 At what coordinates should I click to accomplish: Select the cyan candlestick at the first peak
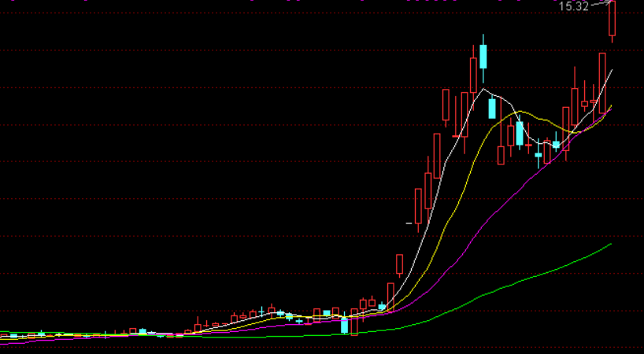click(x=483, y=57)
